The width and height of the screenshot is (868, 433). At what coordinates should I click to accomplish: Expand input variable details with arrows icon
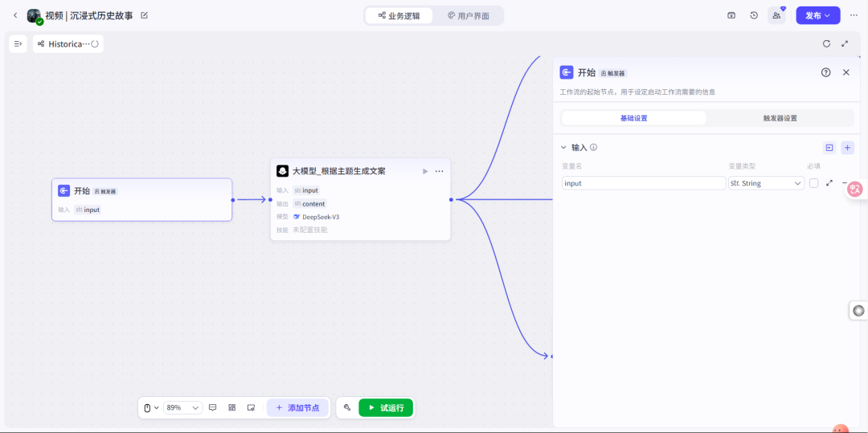pyautogui.click(x=829, y=183)
